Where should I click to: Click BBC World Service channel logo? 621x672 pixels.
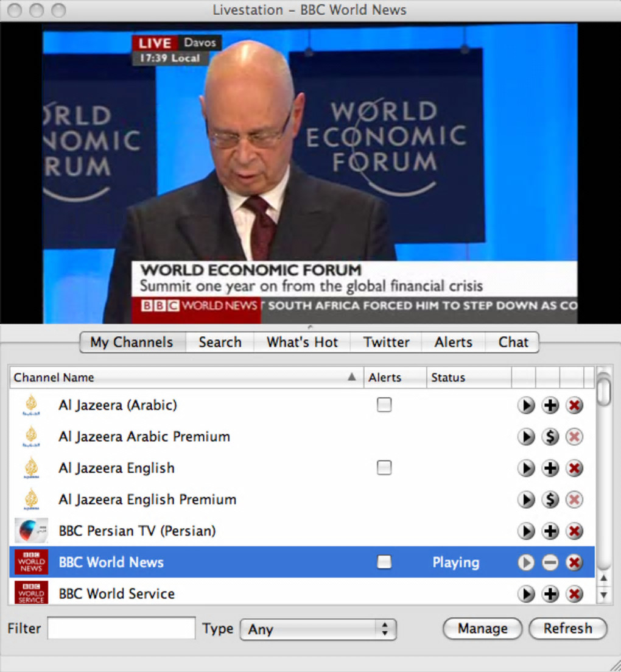(x=31, y=593)
